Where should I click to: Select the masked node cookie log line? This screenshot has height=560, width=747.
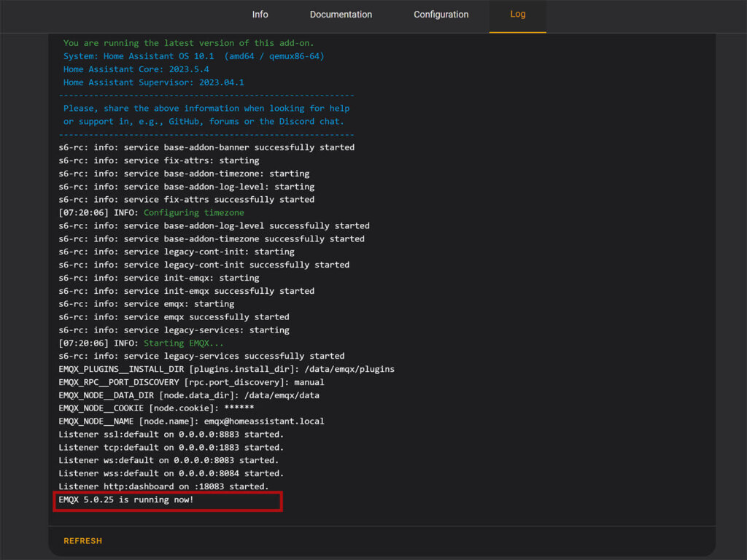pyautogui.click(x=168, y=408)
